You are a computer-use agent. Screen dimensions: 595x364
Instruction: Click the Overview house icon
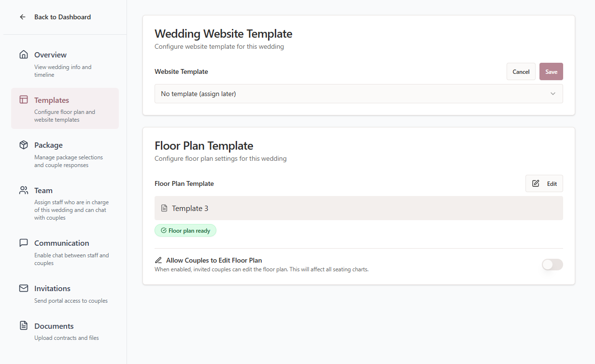(24, 55)
